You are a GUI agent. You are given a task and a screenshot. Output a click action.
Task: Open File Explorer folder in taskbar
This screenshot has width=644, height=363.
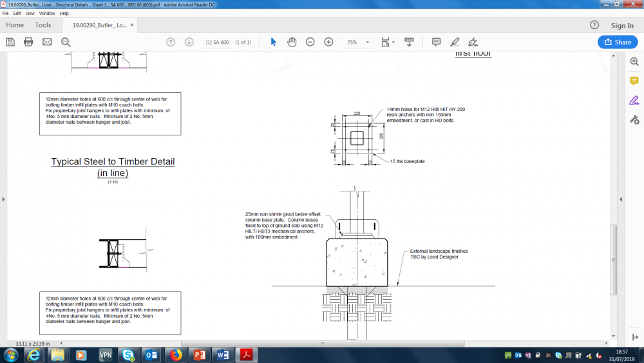click(57, 355)
